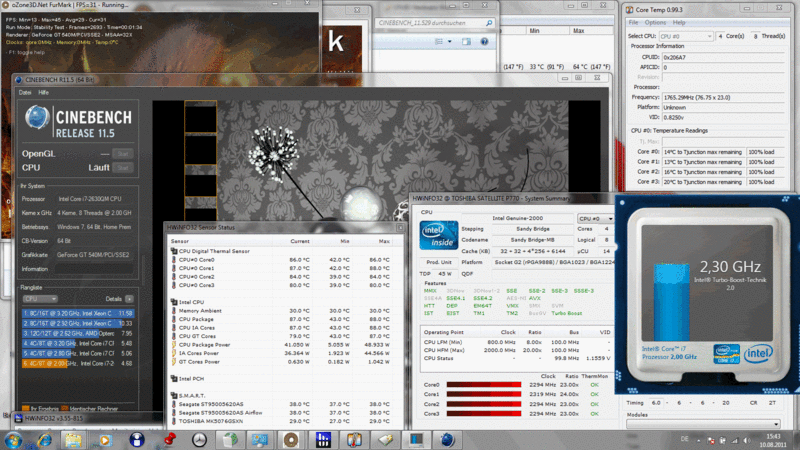
Task: Click the CPU Start button in Cinebench
Action: pyautogui.click(x=123, y=167)
